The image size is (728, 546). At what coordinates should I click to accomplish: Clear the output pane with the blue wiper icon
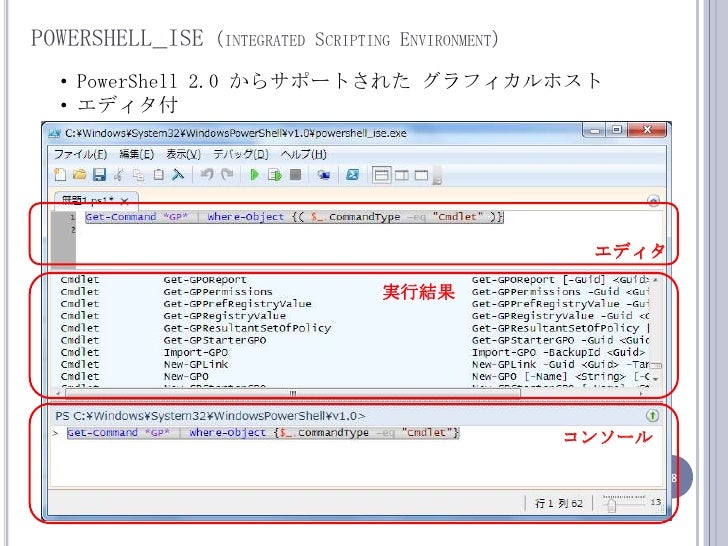[x=178, y=175]
